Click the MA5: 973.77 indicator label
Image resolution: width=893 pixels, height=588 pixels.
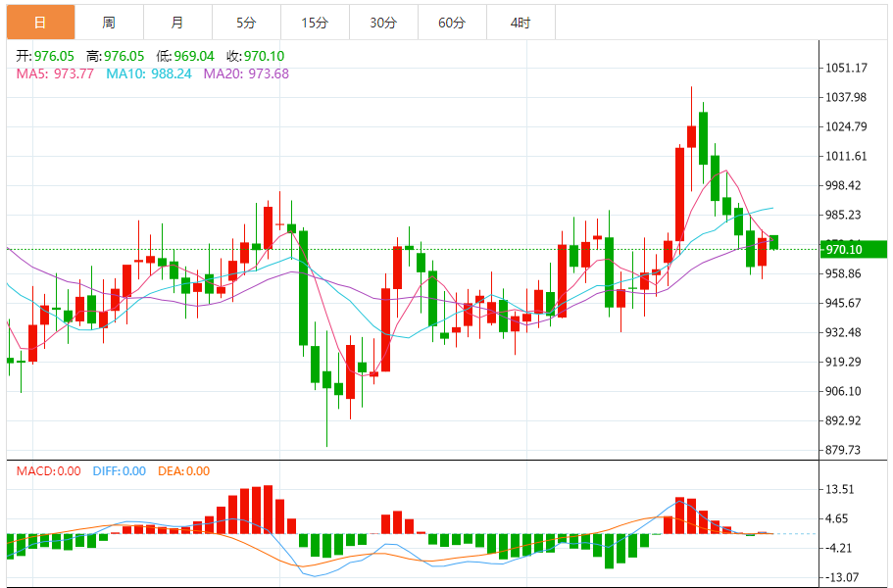point(55,73)
